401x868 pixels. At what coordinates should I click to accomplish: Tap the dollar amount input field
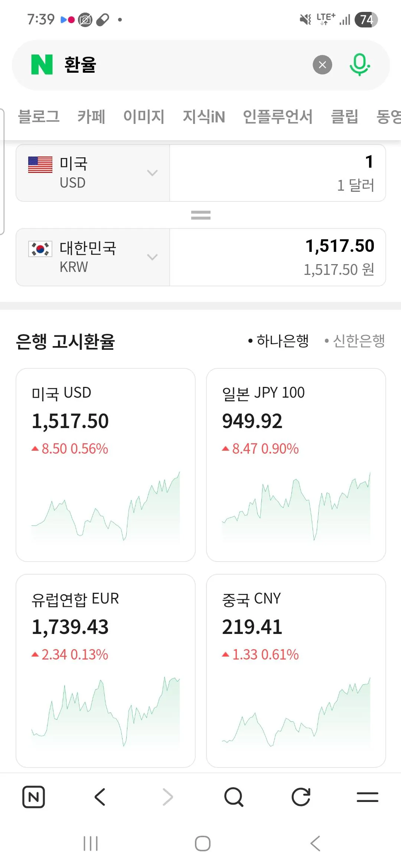pyautogui.click(x=278, y=173)
